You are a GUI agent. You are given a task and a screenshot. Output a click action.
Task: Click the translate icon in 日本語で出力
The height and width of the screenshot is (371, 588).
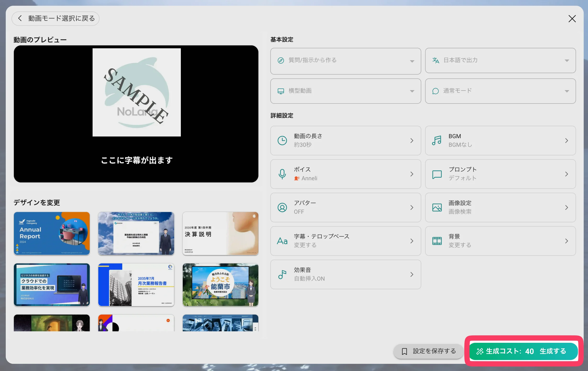pyautogui.click(x=436, y=60)
